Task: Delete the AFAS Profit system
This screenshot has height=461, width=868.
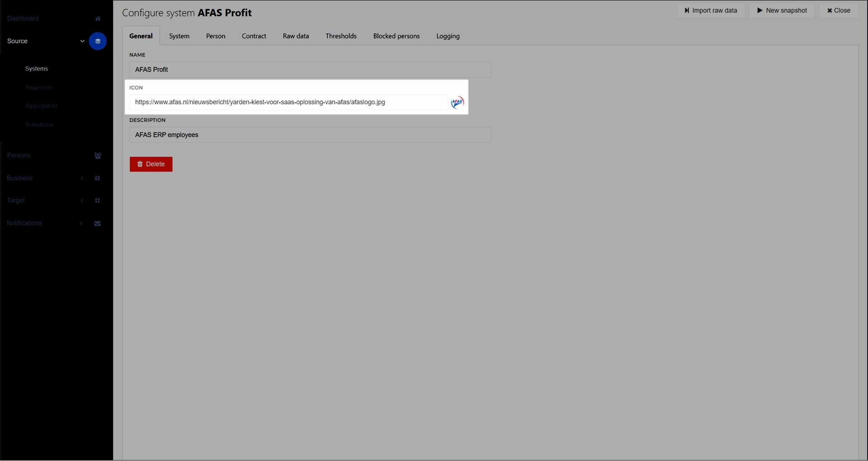Action: point(151,164)
